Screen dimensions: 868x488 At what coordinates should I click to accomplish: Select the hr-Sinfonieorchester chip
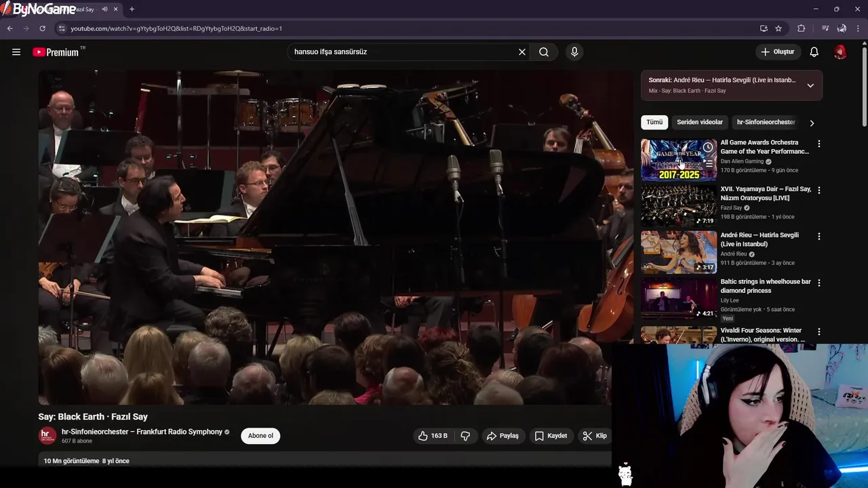click(x=766, y=122)
